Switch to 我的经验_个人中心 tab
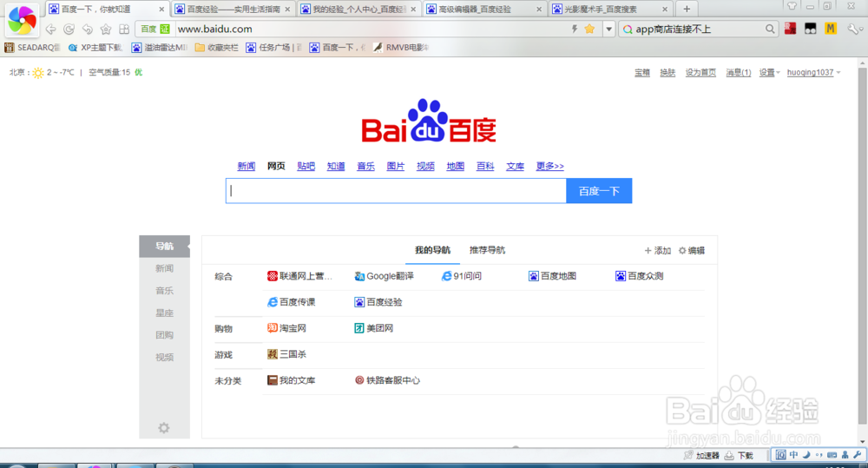The height and width of the screenshot is (468, 868). [x=358, y=9]
